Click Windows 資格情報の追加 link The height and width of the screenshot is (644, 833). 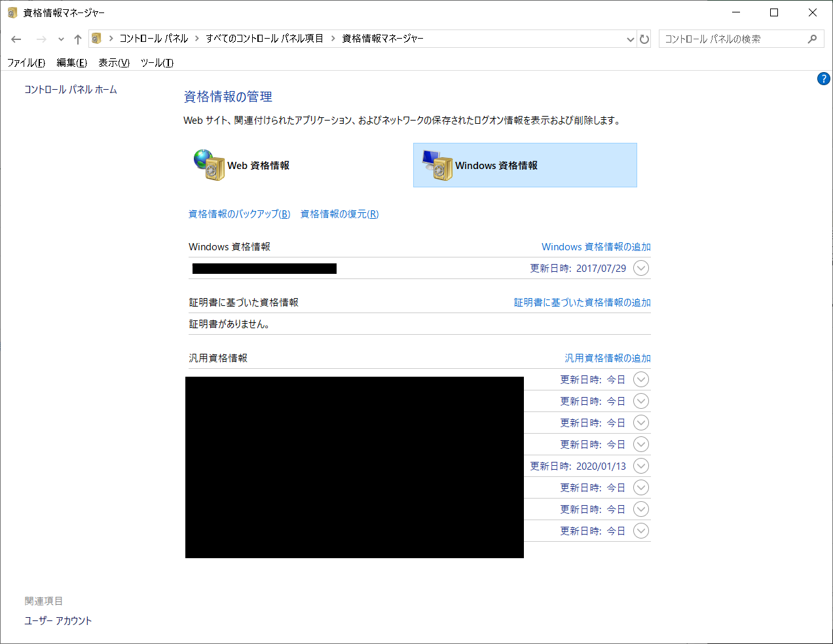(x=596, y=247)
